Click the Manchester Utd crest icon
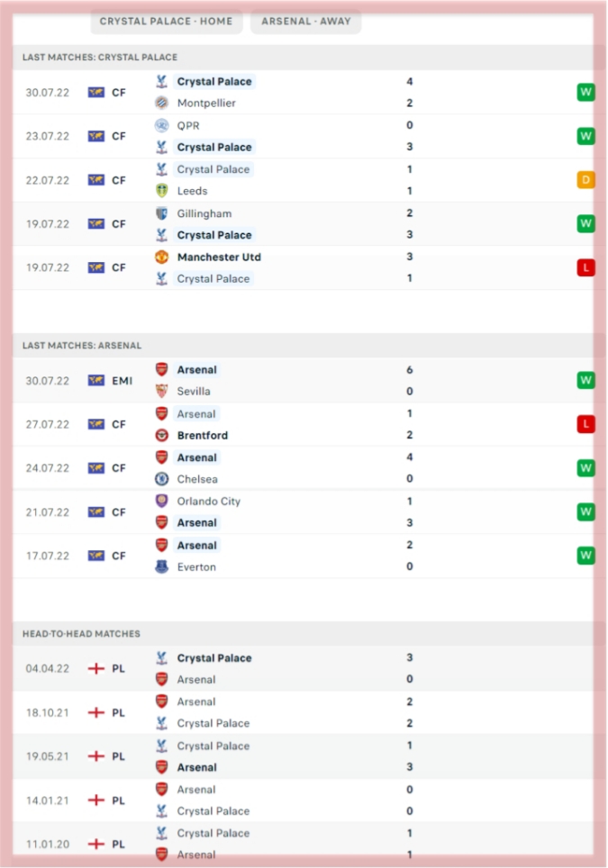 point(162,258)
